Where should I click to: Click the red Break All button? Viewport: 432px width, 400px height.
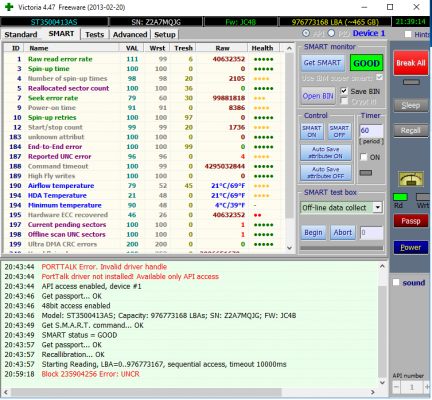click(411, 63)
